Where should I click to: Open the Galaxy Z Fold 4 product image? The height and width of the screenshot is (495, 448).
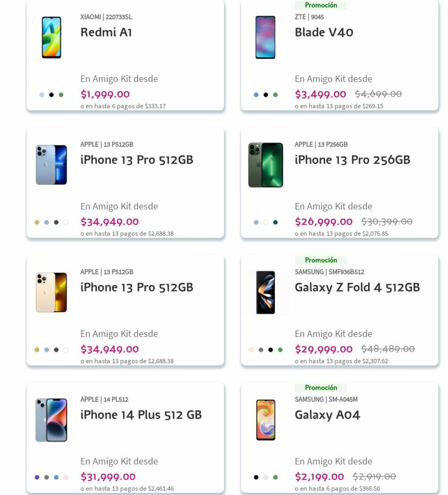[266, 292]
